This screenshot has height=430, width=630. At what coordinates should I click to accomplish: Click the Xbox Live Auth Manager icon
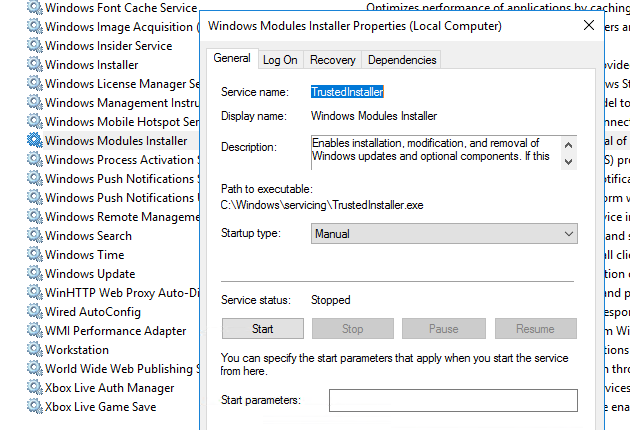(x=35, y=387)
